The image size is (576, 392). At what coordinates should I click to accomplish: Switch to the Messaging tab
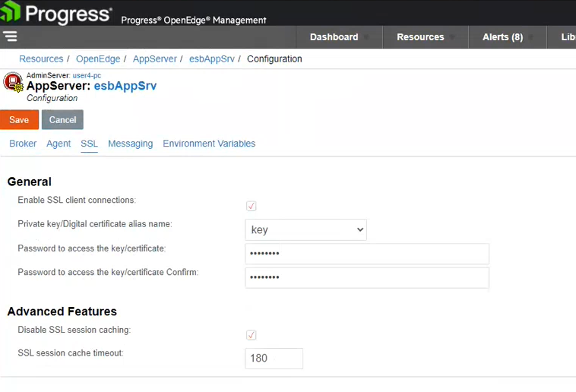pyautogui.click(x=131, y=144)
